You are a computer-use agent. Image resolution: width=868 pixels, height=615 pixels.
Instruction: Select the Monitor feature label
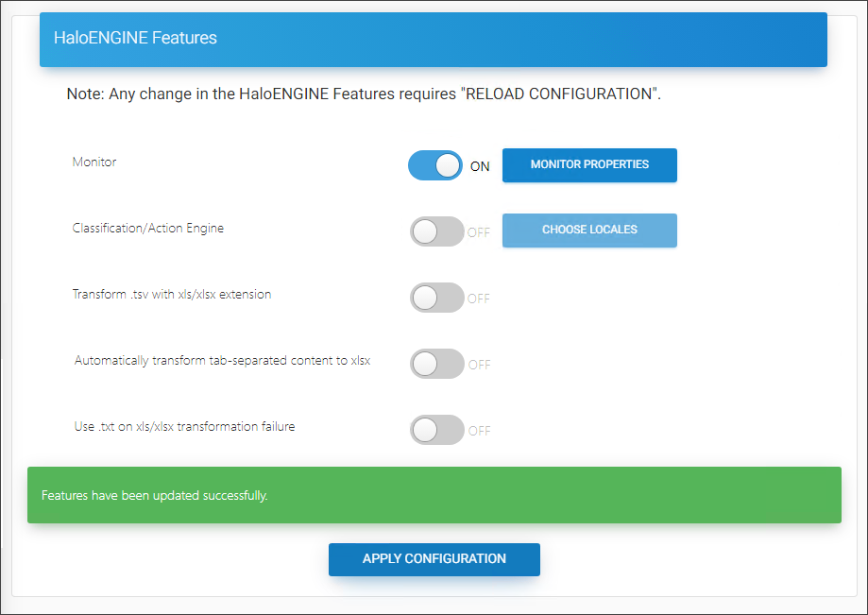click(x=94, y=162)
